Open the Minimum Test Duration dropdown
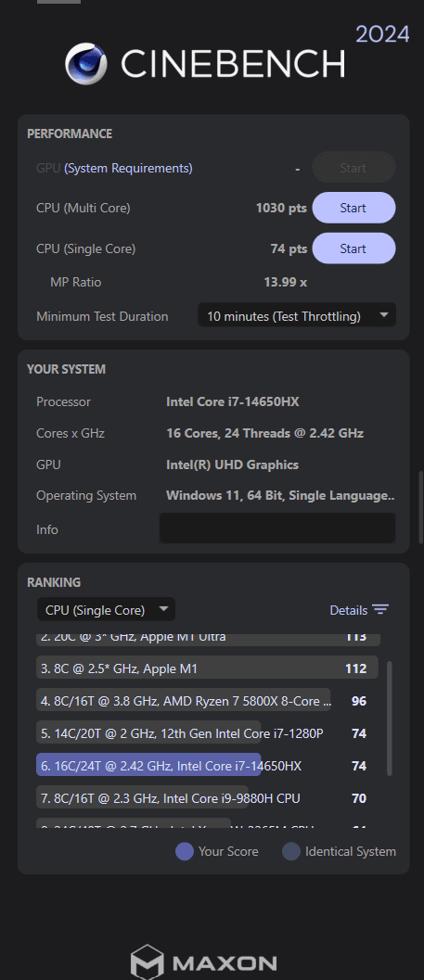The height and width of the screenshot is (980, 424). tap(297, 316)
